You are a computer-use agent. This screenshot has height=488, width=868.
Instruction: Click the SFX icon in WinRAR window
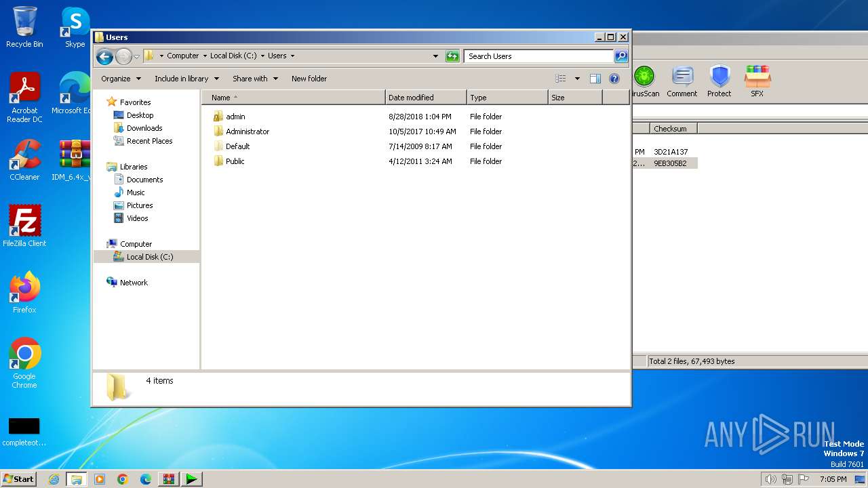(x=757, y=82)
